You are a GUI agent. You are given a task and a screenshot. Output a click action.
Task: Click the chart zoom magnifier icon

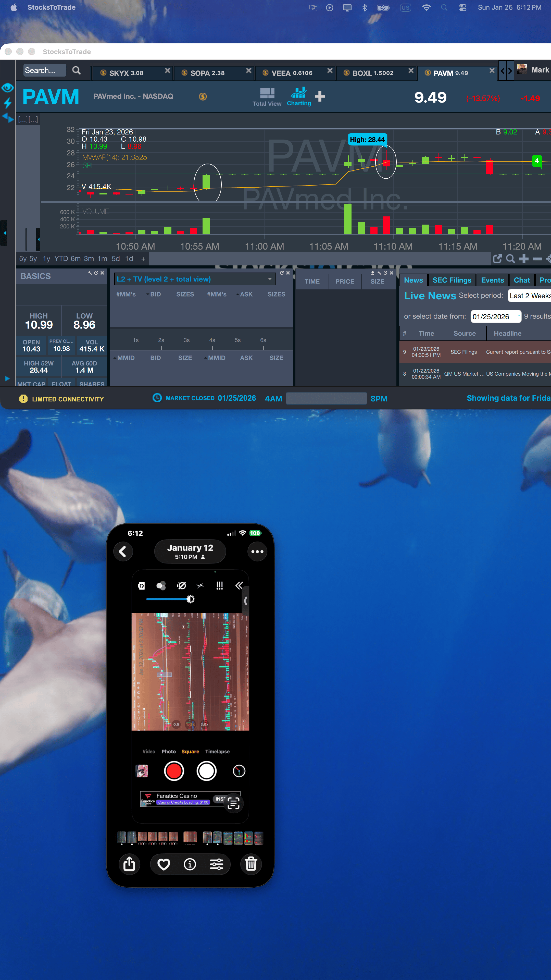(x=511, y=259)
